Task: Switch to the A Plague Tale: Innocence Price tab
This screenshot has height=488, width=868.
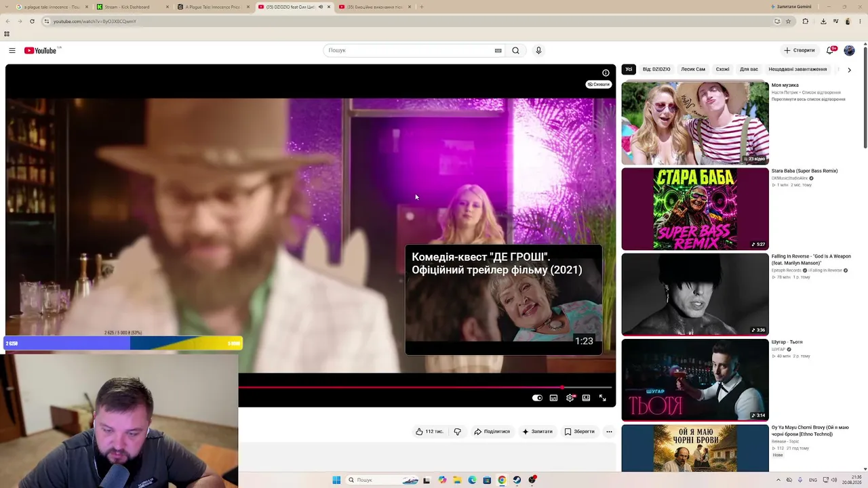Action: (213, 7)
